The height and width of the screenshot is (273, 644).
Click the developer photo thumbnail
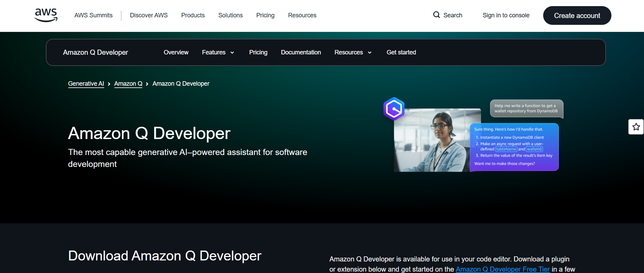click(x=432, y=140)
